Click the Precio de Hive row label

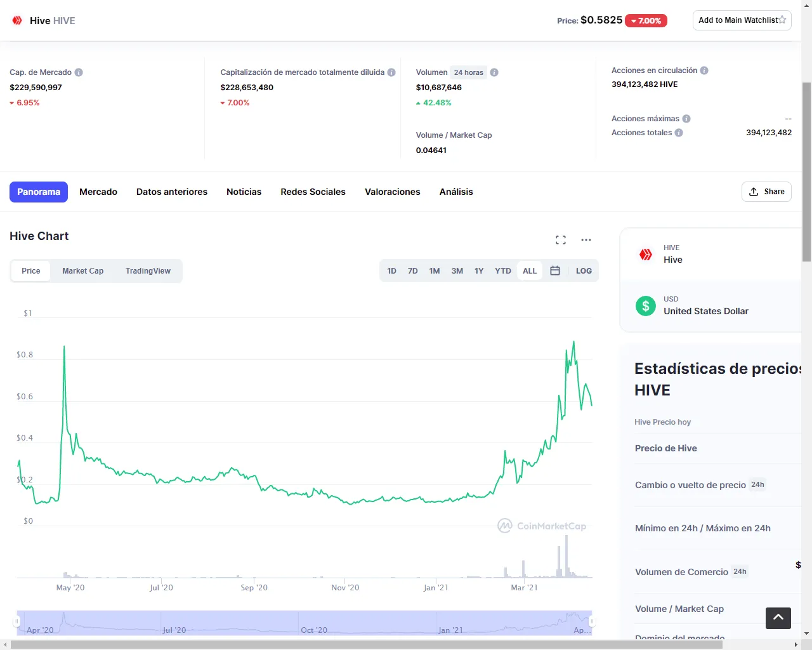tap(666, 448)
